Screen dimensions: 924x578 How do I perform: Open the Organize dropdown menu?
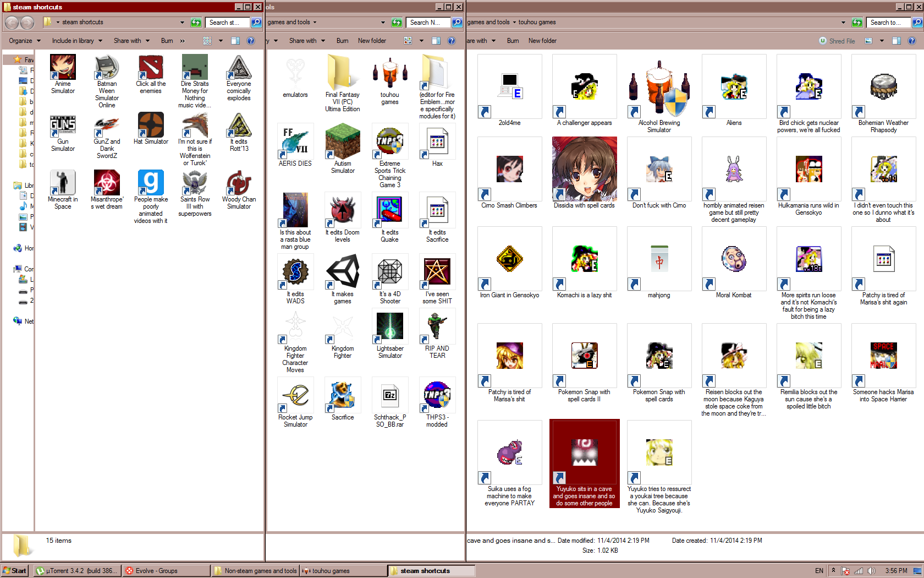tap(25, 41)
